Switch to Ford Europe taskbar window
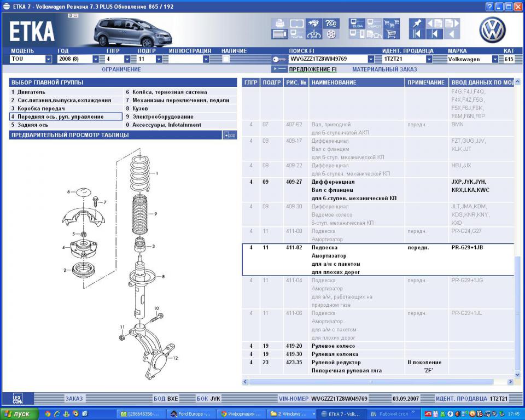The width and height of the screenshot is (525, 420). 191,414
